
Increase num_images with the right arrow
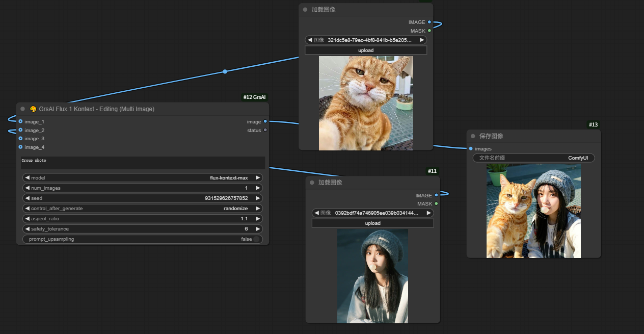(258, 188)
